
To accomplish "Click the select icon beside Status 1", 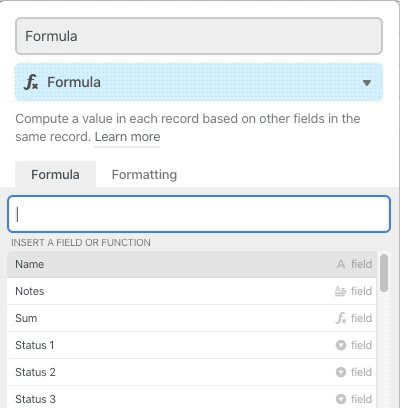I will point(341,345).
